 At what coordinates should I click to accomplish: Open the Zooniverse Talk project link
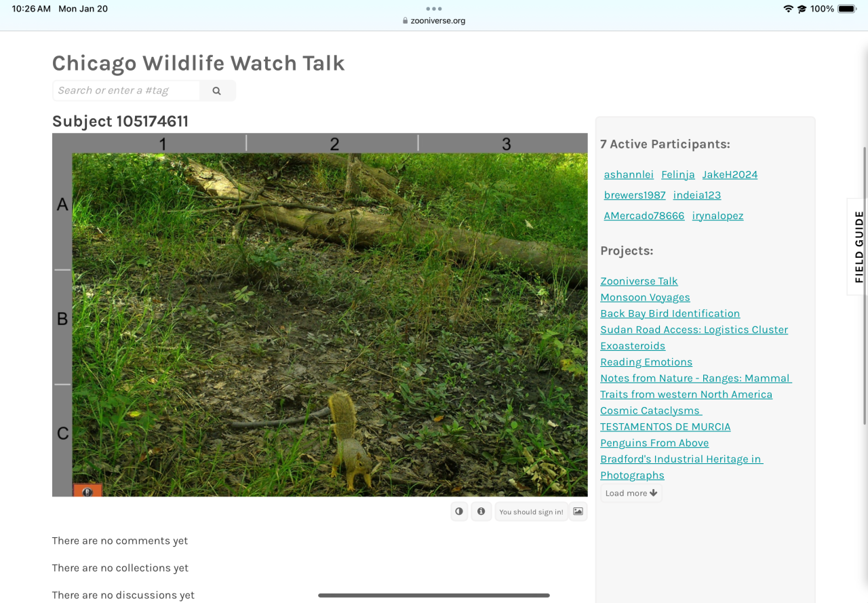click(x=639, y=281)
